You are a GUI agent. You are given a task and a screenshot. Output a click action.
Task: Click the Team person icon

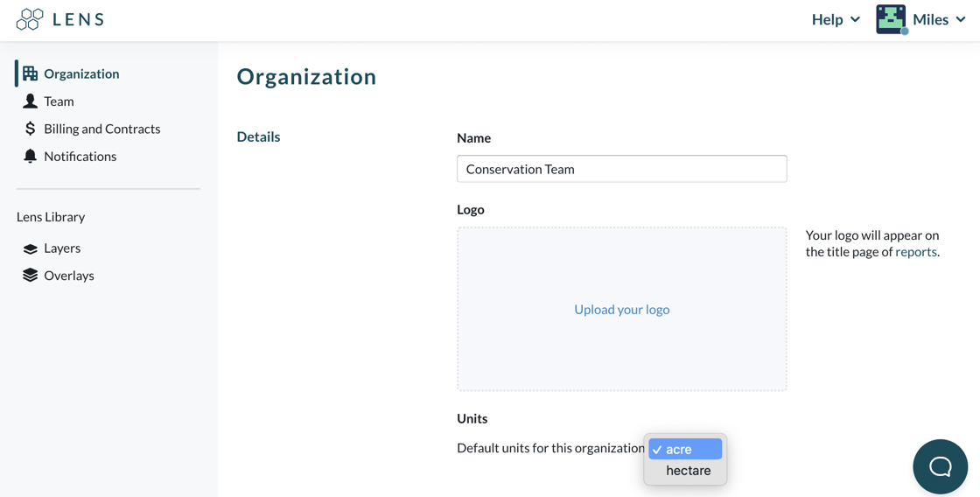(30, 101)
